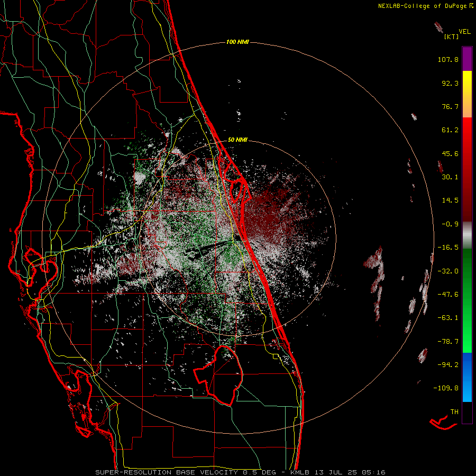Click the TH label under color bar
Viewport: 476px width, 476px height.
454,412
